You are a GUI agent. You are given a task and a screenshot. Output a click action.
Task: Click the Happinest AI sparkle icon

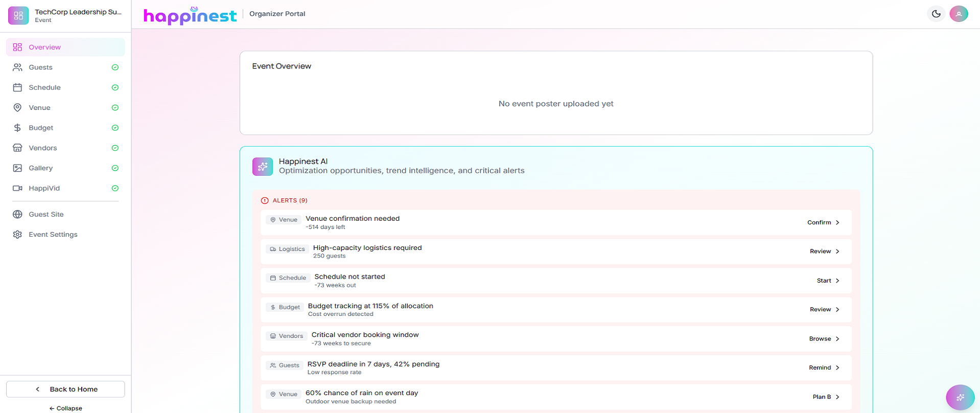click(263, 167)
